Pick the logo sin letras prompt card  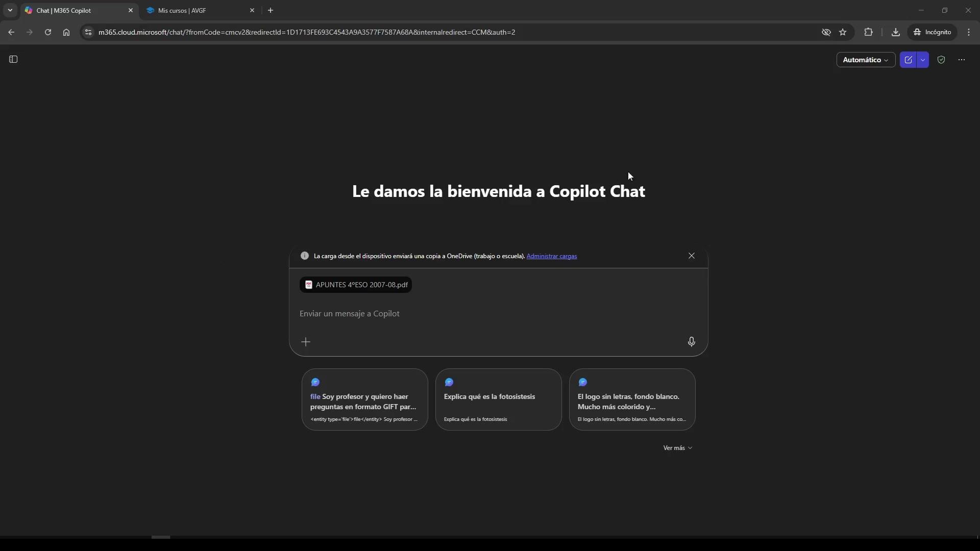(x=632, y=399)
